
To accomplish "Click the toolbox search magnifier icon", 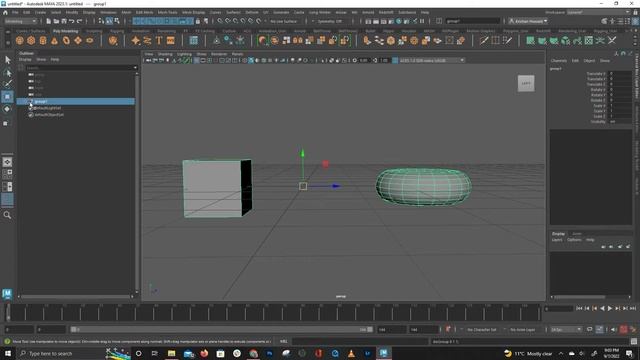I will click(x=7, y=215).
